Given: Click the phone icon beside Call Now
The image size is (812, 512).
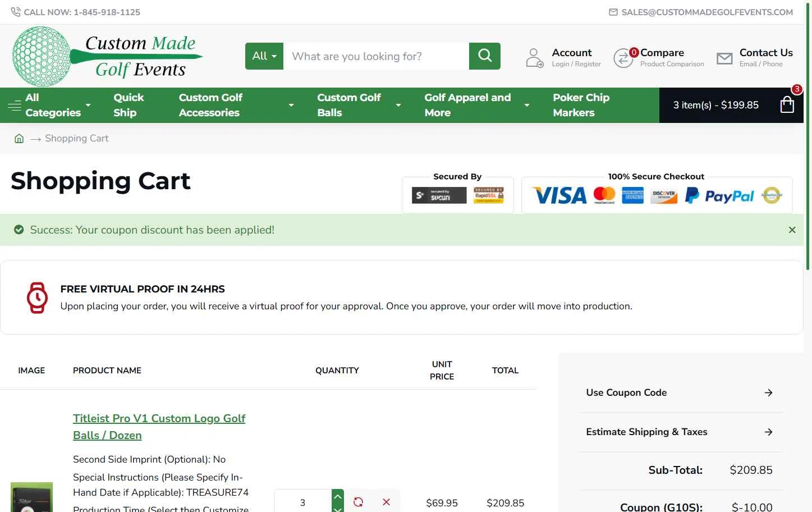Looking at the screenshot, I should tap(16, 12).
